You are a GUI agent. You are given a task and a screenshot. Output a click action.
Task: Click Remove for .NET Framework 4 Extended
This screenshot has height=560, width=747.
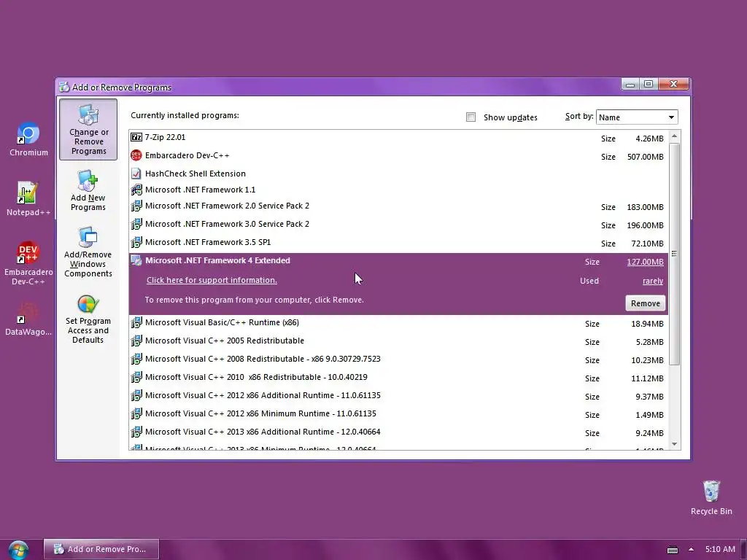tap(645, 303)
